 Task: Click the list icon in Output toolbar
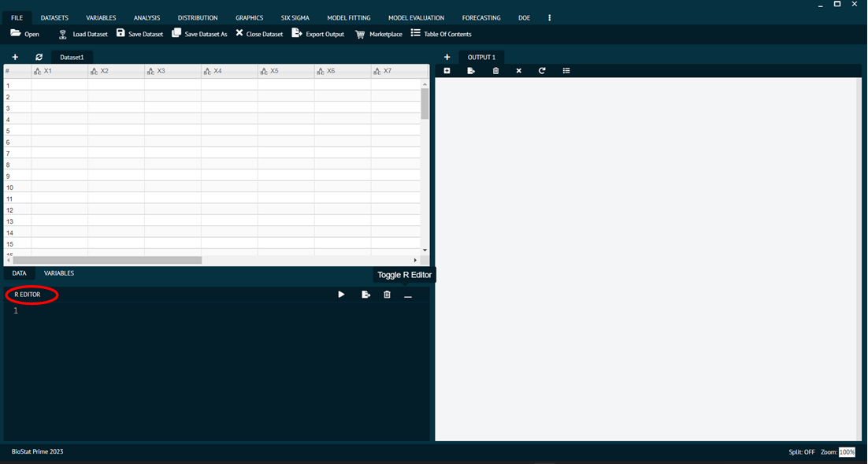566,71
